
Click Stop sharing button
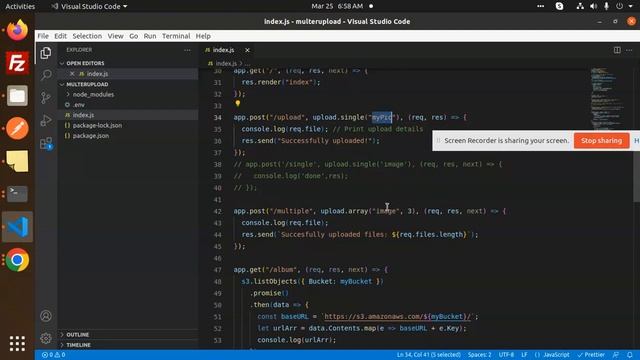pos(601,140)
